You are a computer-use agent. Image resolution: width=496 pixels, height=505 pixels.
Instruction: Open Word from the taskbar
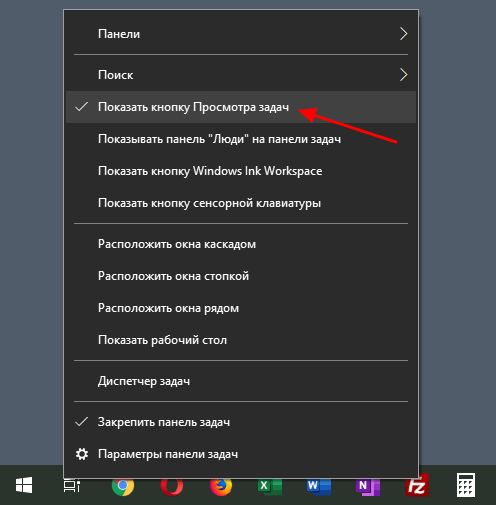click(x=319, y=487)
